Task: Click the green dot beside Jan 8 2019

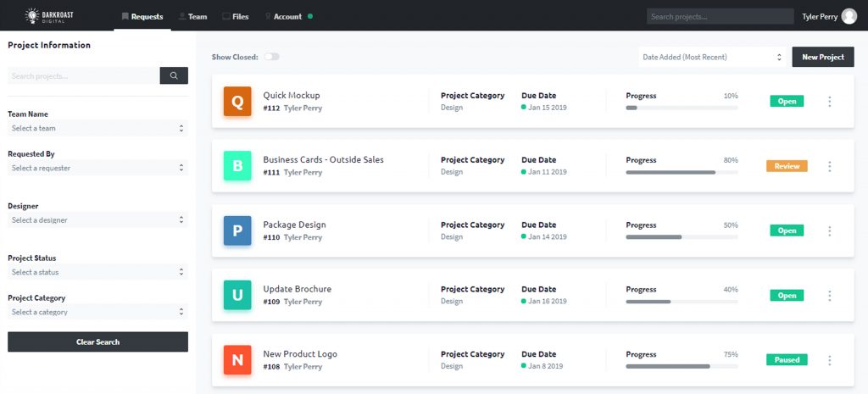Action: point(524,366)
